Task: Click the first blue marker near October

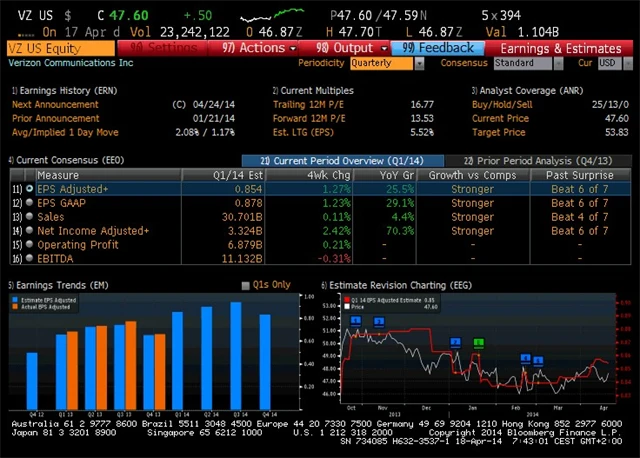Action: (355, 321)
